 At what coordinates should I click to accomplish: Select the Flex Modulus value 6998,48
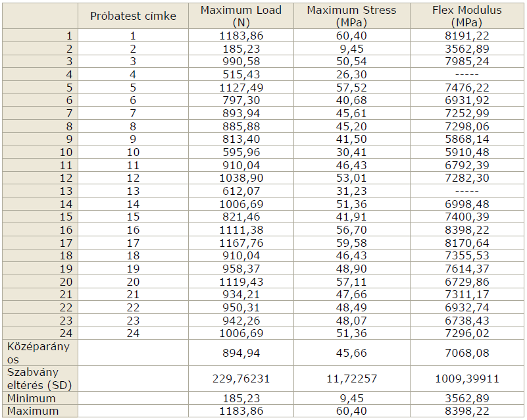click(467, 204)
